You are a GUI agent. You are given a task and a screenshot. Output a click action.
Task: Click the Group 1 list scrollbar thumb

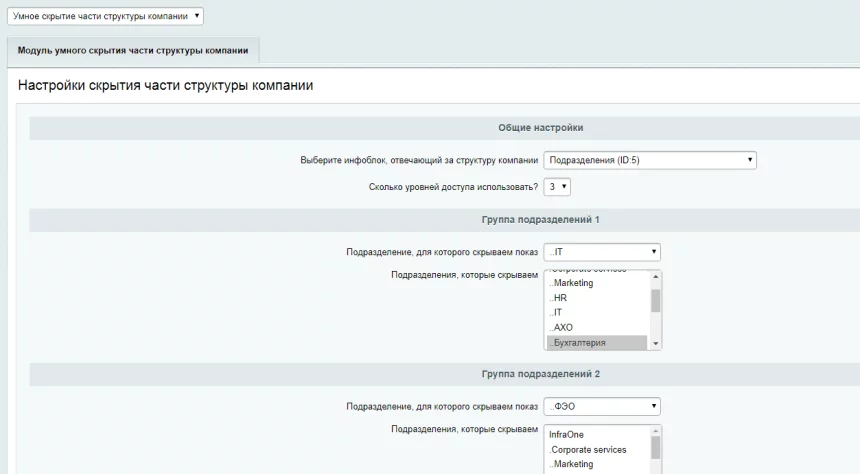(656, 301)
